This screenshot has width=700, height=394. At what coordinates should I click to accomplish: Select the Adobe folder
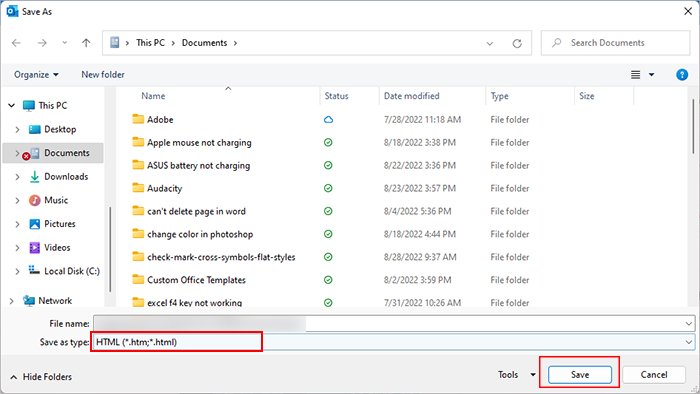pos(160,120)
